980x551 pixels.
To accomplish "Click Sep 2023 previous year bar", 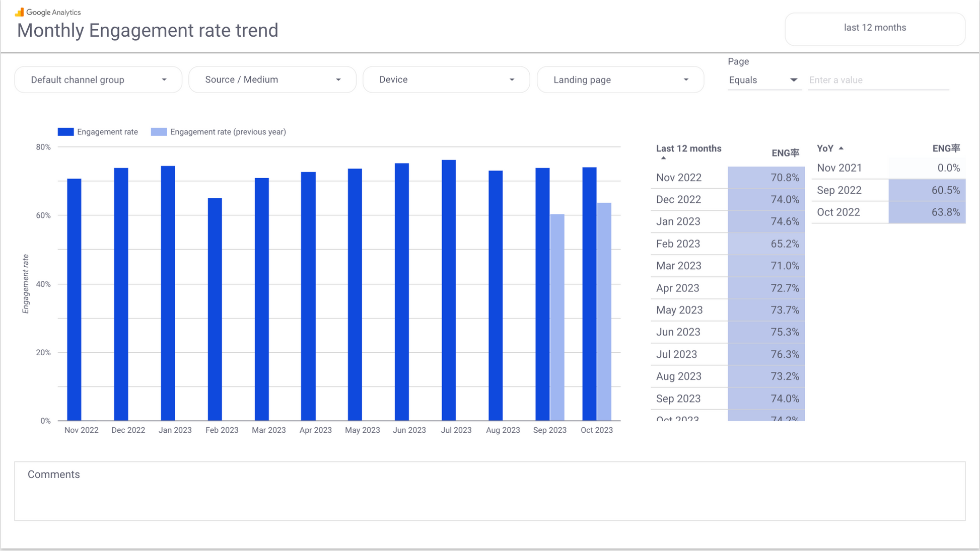I will (x=557, y=317).
